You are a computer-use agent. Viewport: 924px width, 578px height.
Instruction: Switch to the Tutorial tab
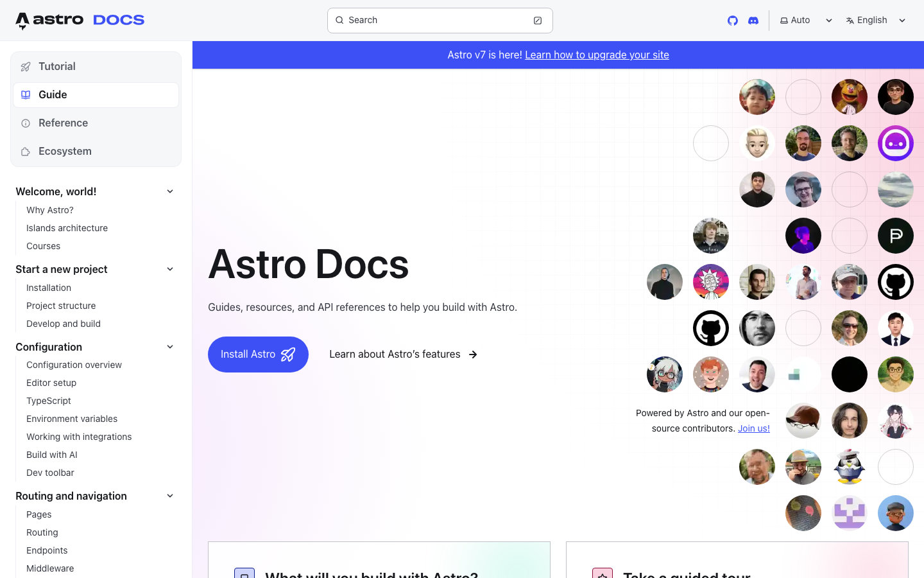tap(96, 67)
